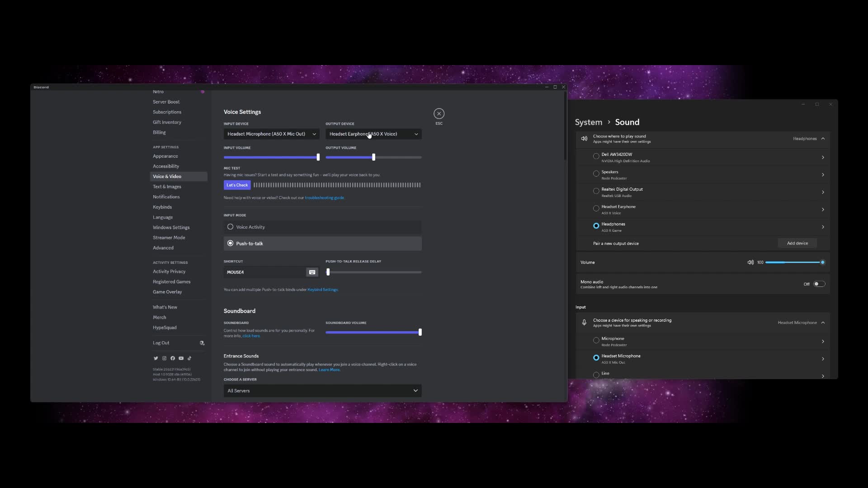Open the Input Device dropdown

click(x=271, y=134)
